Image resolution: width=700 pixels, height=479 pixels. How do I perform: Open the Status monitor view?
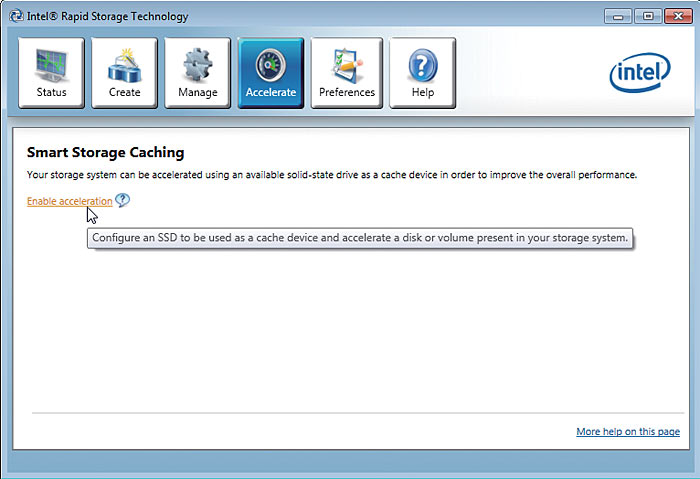pos(52,73)
